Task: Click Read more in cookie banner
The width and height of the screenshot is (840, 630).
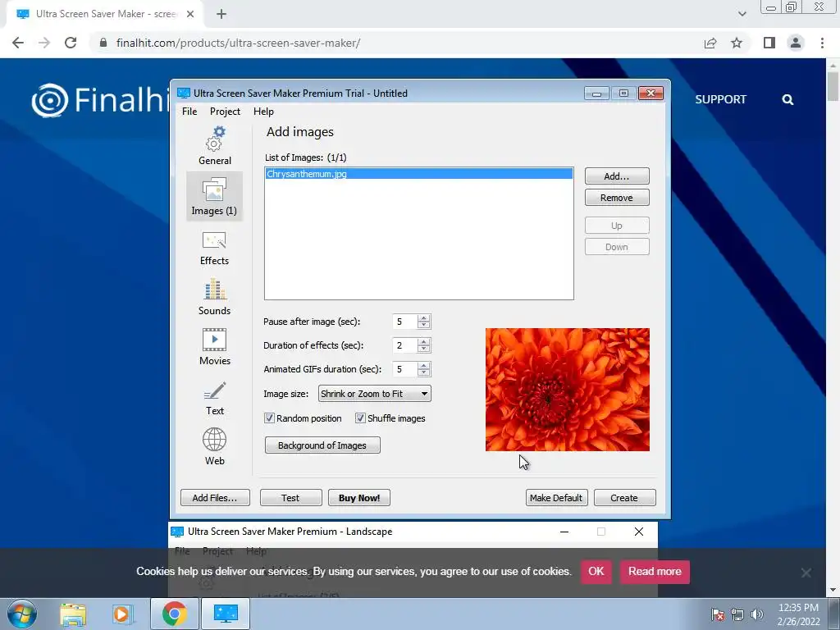Action: pyautogui.click(x=655, y=572)
